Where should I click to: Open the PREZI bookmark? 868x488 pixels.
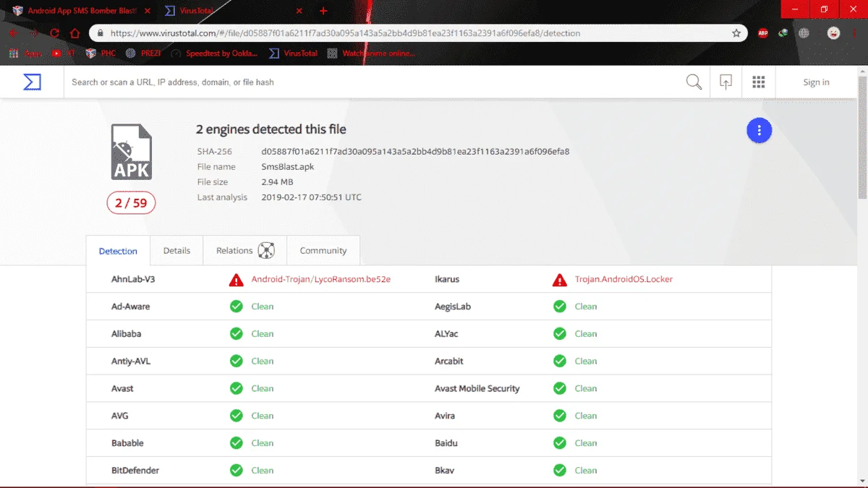[143, 53]
